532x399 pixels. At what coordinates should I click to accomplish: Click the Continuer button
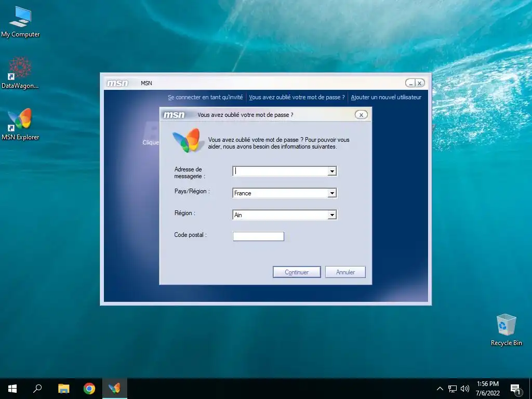click(x=297, y=272)
